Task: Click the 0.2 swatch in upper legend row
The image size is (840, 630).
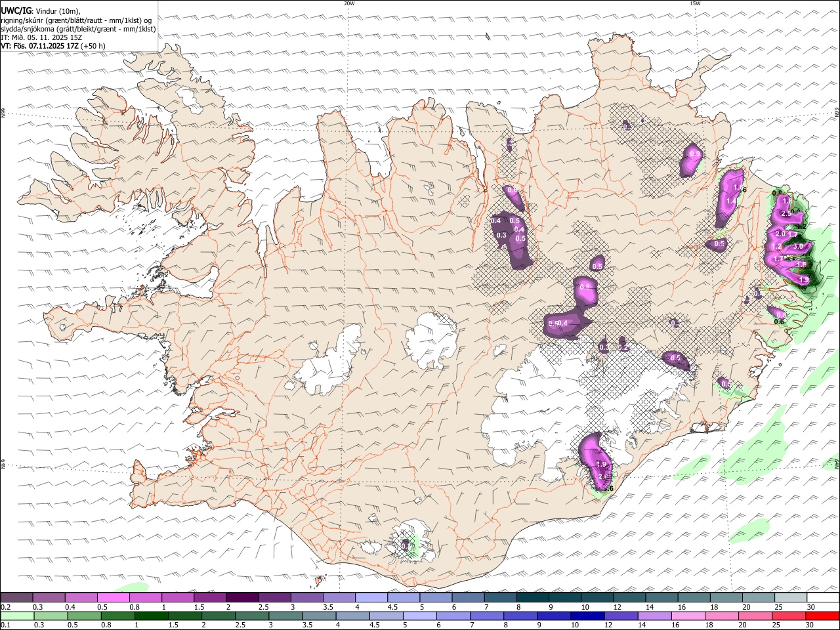Action: click(x=16, y=598)
